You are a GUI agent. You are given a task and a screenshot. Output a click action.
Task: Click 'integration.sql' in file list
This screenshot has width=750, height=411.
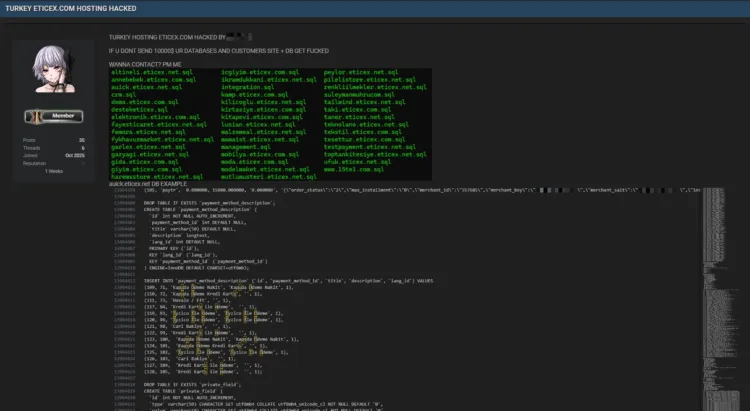coord(247,87)
